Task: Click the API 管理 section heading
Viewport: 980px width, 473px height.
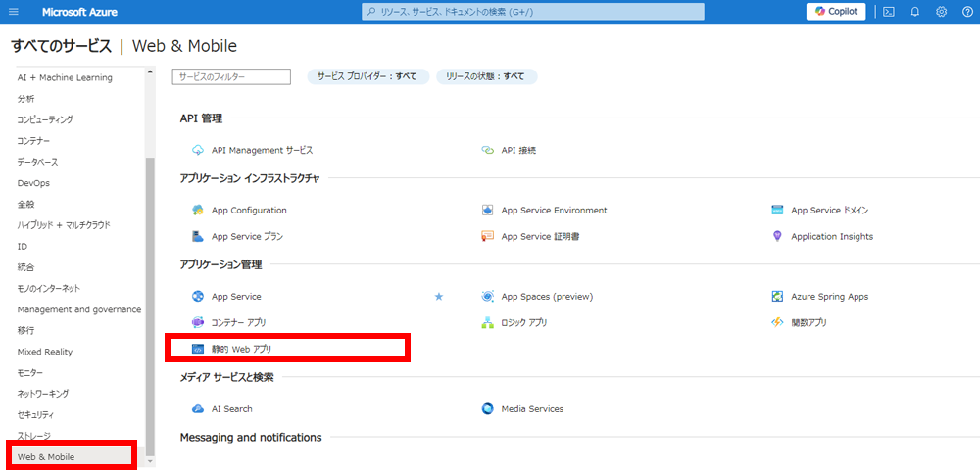Action: point(201,118)
